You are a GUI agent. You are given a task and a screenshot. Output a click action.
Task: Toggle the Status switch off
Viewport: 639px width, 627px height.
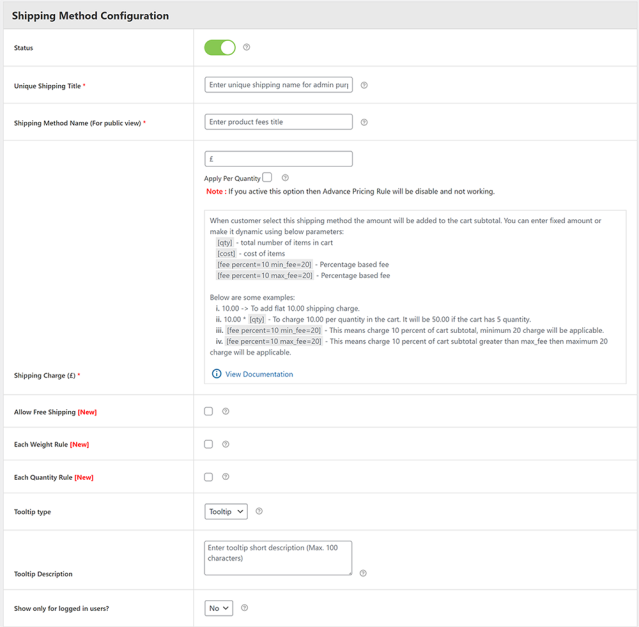click(x=220, y=48)
